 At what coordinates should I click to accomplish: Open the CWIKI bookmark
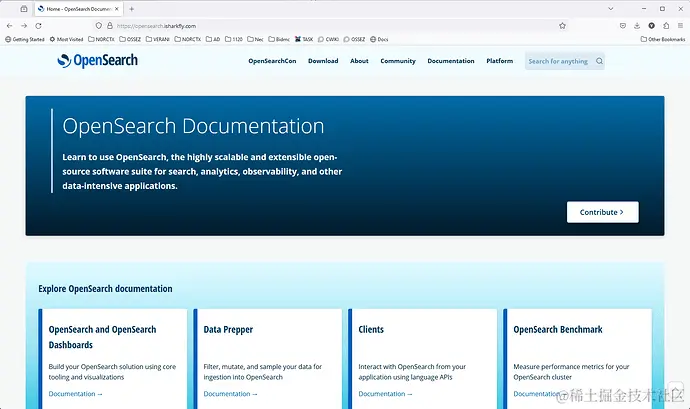(328, 39)
